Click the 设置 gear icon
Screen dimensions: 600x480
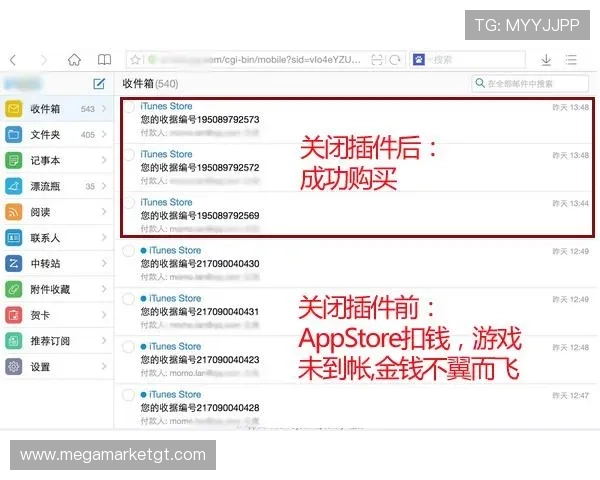[x=14, y=367]
